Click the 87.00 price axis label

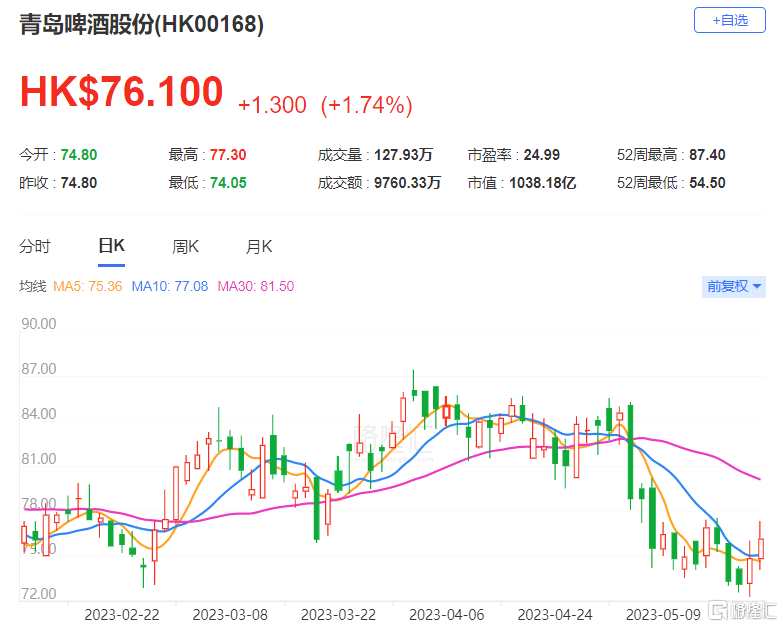(38, 369)
